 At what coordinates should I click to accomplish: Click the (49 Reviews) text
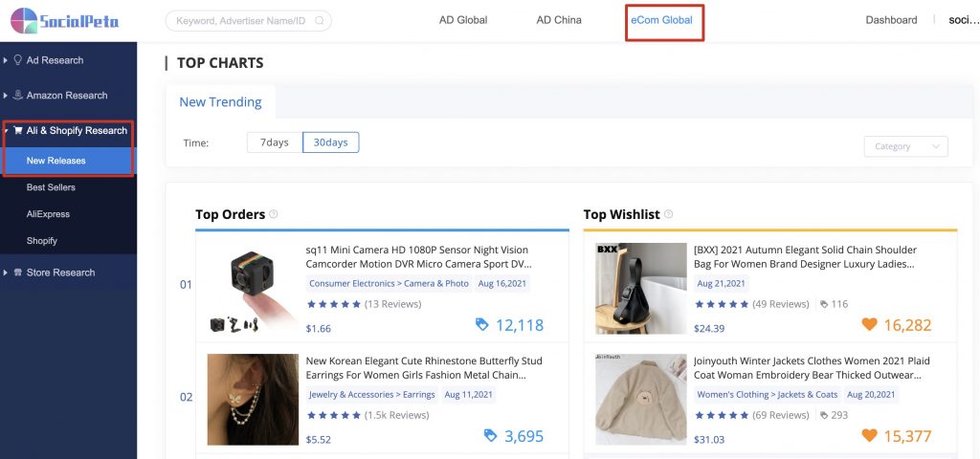(781, 304)
